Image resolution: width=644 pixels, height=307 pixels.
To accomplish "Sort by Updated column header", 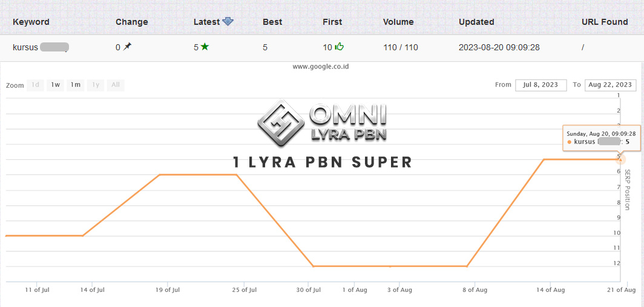I will (476, 22).
